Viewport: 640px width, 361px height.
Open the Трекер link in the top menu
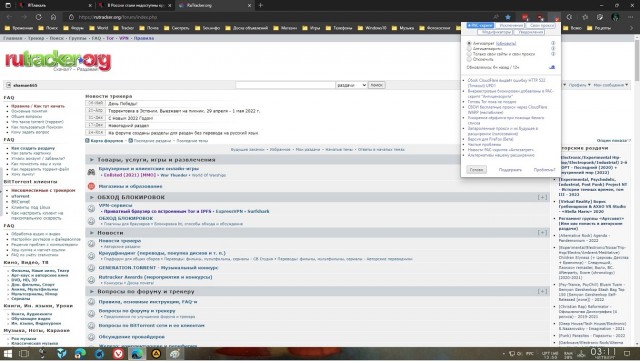(x=36, y=38)
